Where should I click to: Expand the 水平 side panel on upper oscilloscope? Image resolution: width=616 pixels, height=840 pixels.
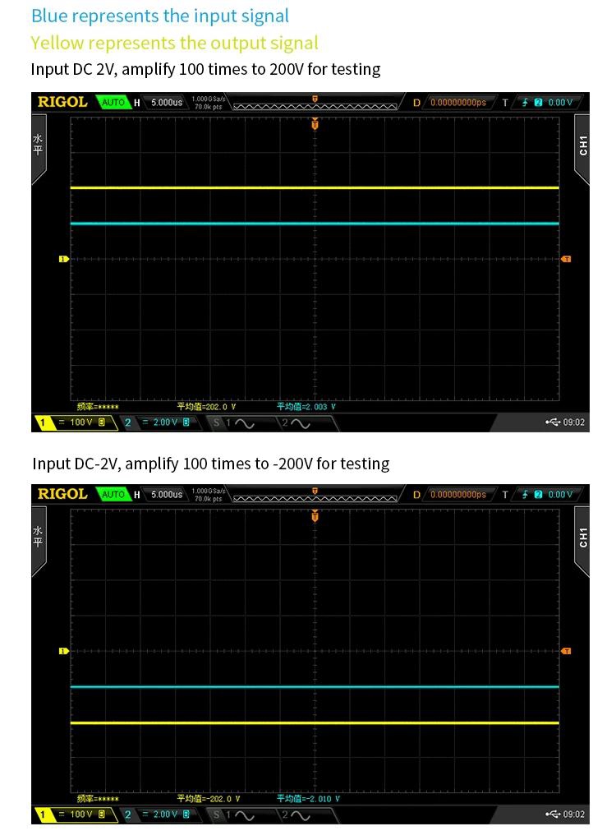(38, 148)
